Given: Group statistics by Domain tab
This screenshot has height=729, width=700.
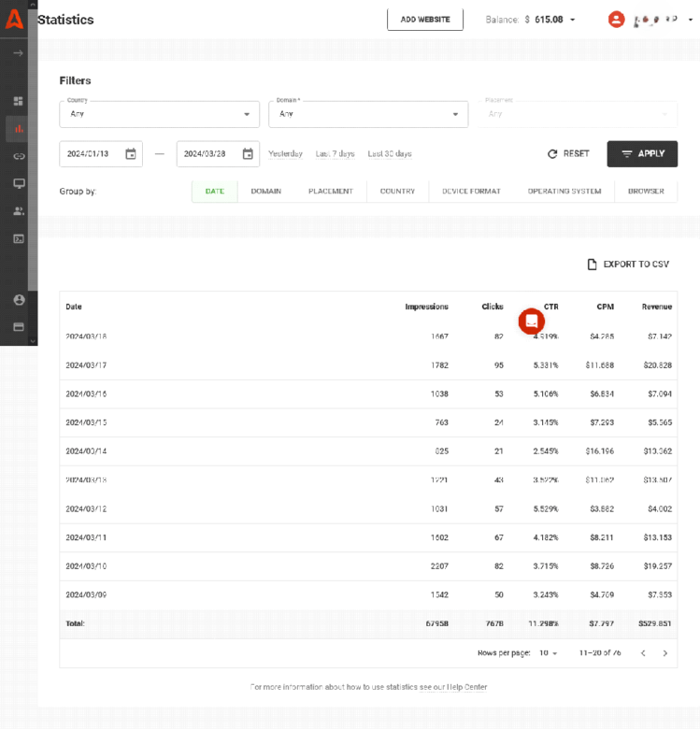Looking at the screenshot, I should pyautogui.click(x=265, y=192).
